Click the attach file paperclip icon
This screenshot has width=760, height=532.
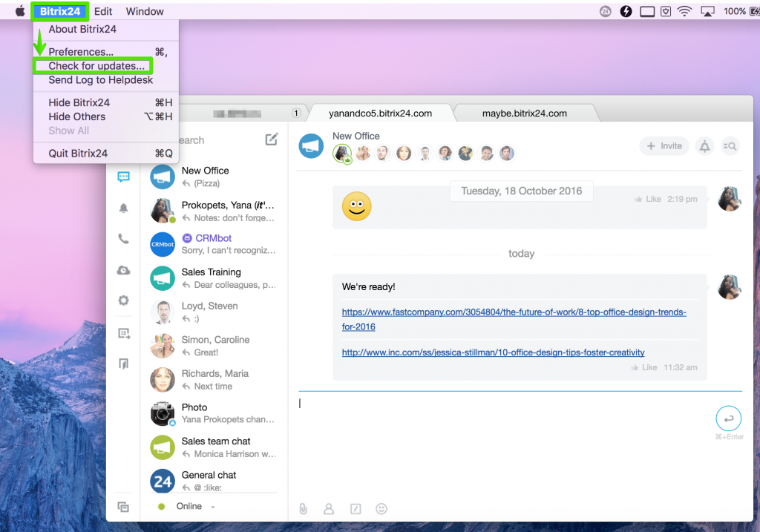click(x=303, y=509)
